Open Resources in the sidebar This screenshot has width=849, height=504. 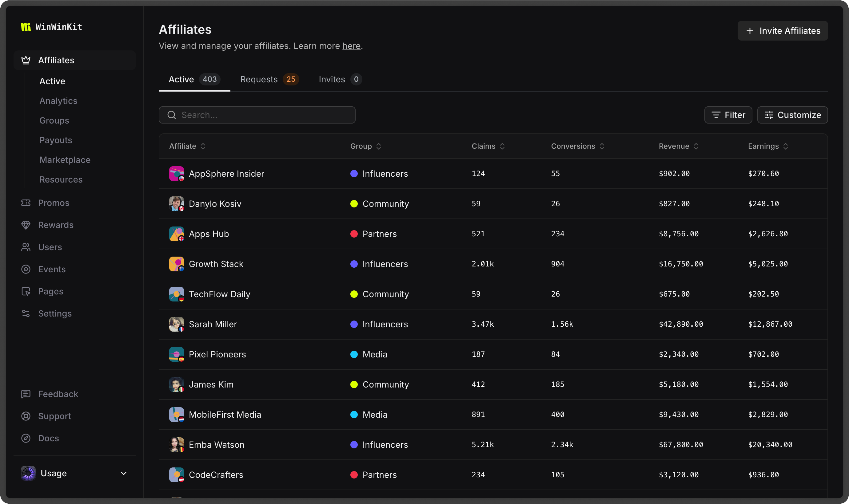[x=61, y=180]
